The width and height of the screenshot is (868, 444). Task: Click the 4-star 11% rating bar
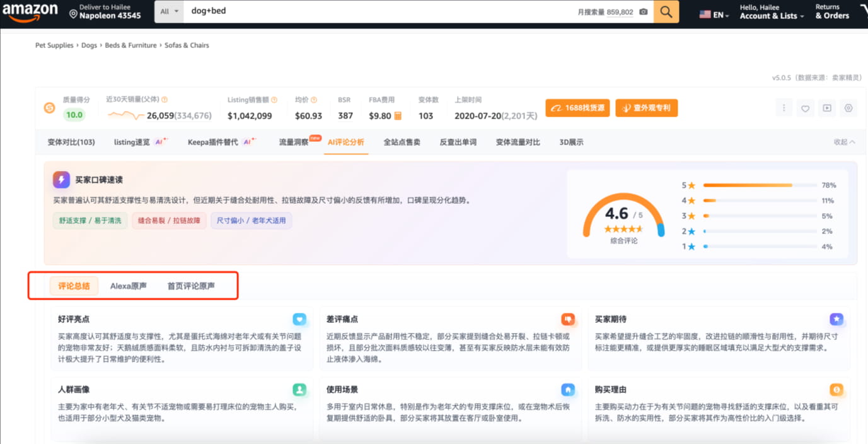pos(759,201)
